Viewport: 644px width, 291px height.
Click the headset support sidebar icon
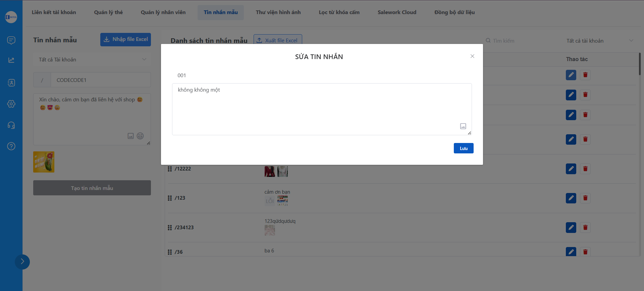[11, 125]
